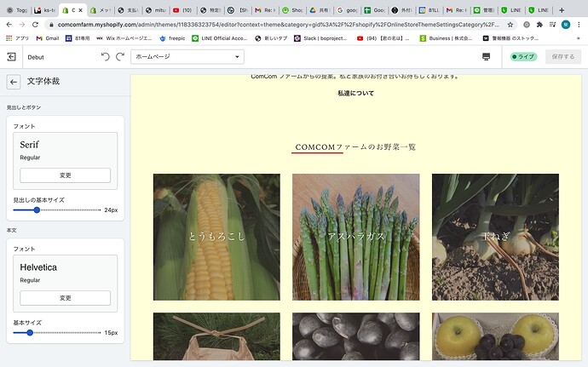Click the Chrome profile avatar
This screenshot has height=367, width=588.
tap(566, 25)
